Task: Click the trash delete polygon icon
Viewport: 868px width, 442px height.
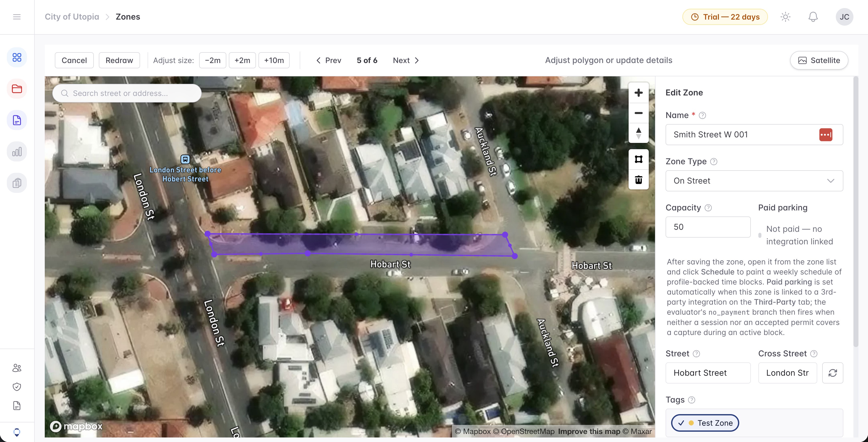Action: [638, 180]
